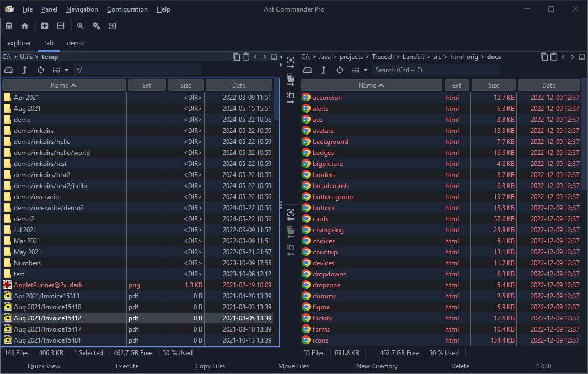Sync the focused folder to the left panel

(x=291, y=215)
